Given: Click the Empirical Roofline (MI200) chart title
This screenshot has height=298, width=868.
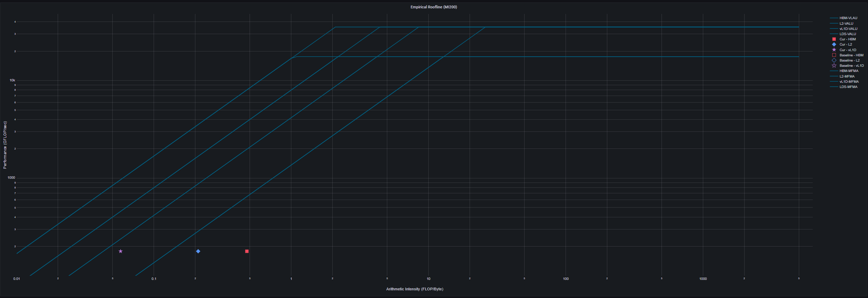Looking at the screenshot, I should click(433, 7).
